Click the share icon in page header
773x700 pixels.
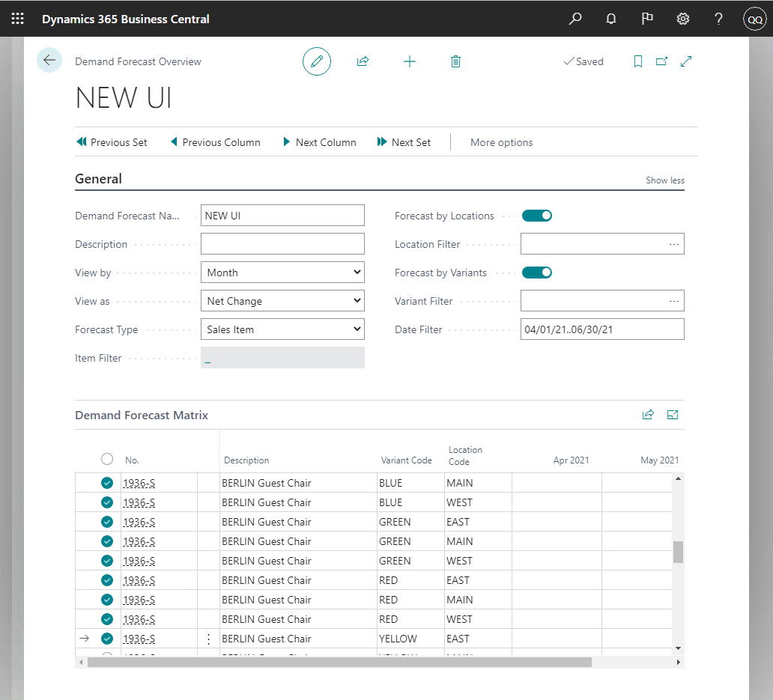point(363,61)
